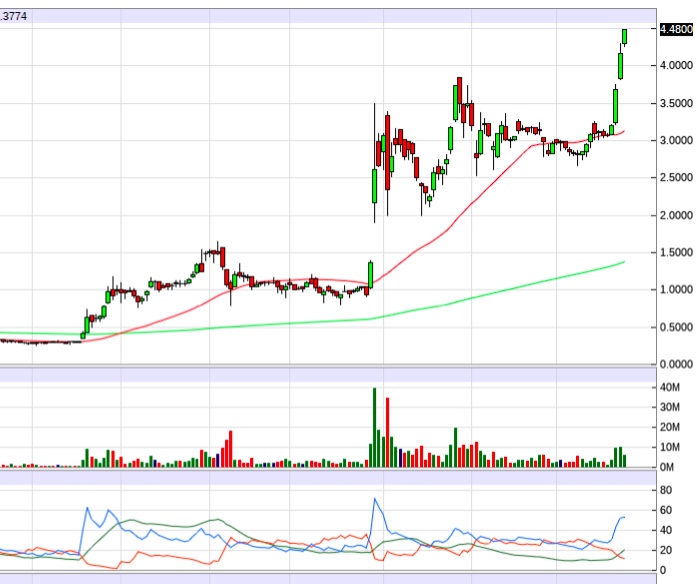Click the red moving average line at its right end
This screenshot has height=584, width=697.
pyautogui.click(x=622, y=132)
